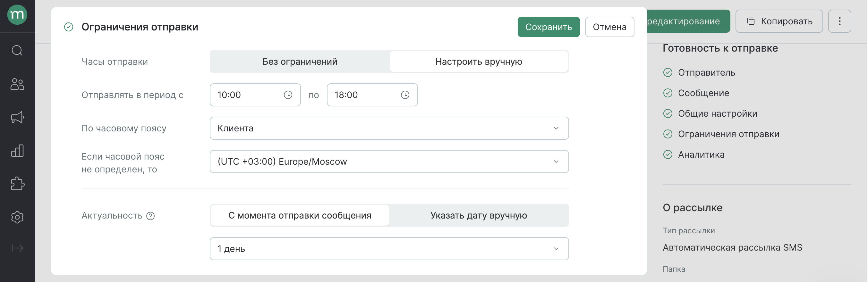Click the Тип рассылки label
Image resolution: width=868 pixels, height=282 pixels.
688,230
